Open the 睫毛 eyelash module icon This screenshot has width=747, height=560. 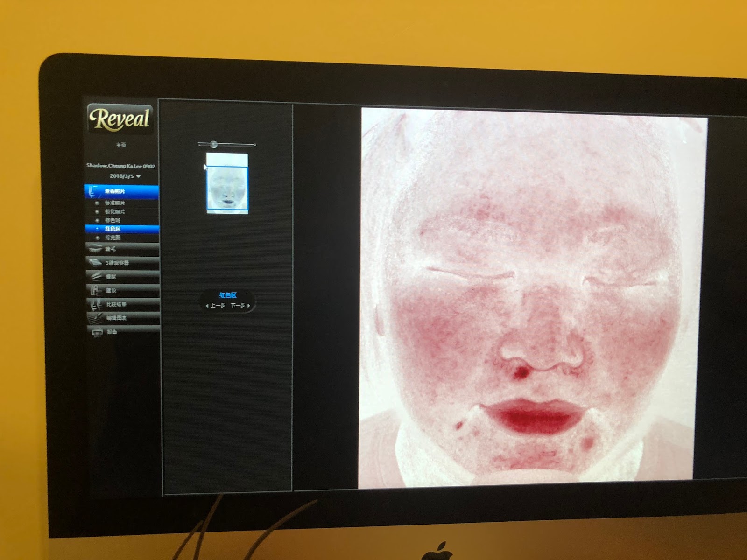click(x=95, y=249)
